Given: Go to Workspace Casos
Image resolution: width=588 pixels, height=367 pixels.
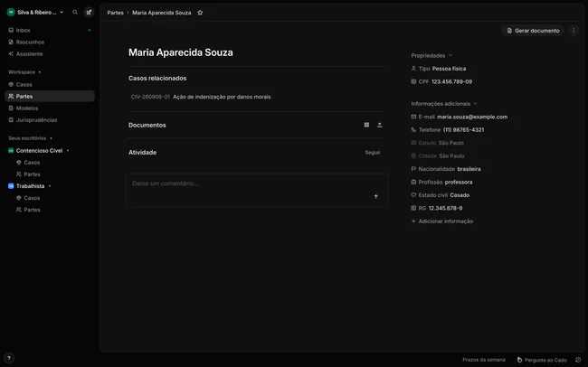Looking at the screenshot, I should [x=50, y=84].
